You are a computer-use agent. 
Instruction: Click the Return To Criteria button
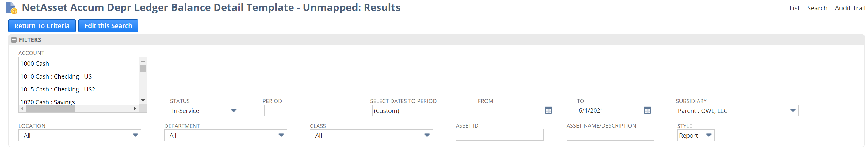click(42, 26)
